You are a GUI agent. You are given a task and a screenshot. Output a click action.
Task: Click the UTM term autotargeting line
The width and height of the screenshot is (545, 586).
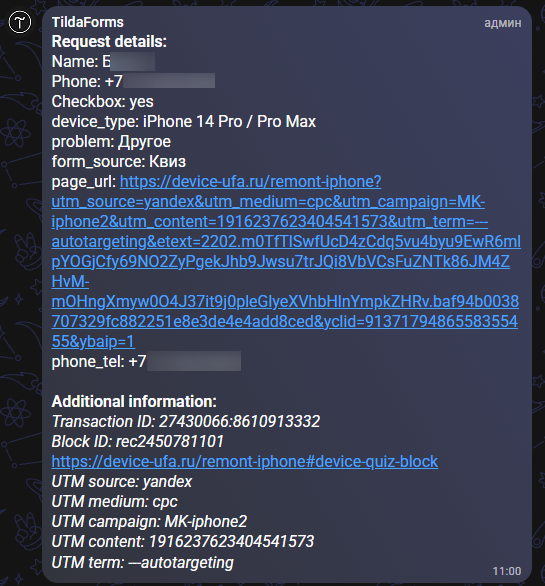142,562
